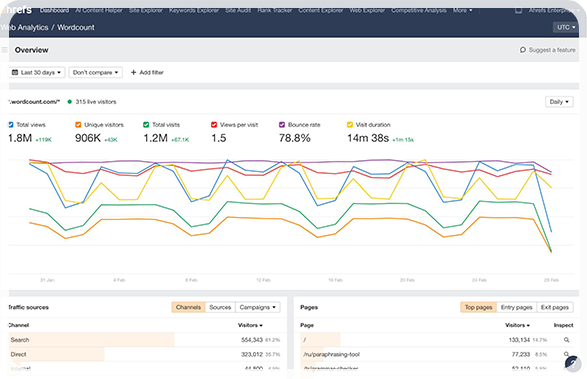587x379 pixels.
Task: Toggle the Total visits checkbox
Action: point(146,125)
